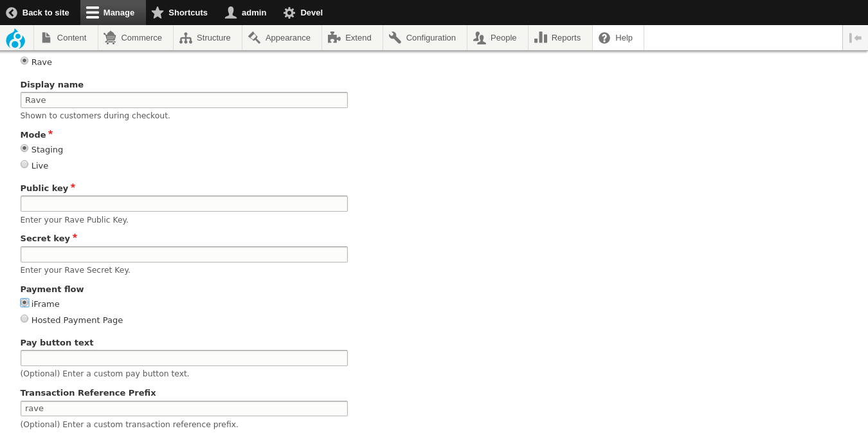Click the custom pay button text hint
This screenshot has height=433, width=868.
point(105,374)
